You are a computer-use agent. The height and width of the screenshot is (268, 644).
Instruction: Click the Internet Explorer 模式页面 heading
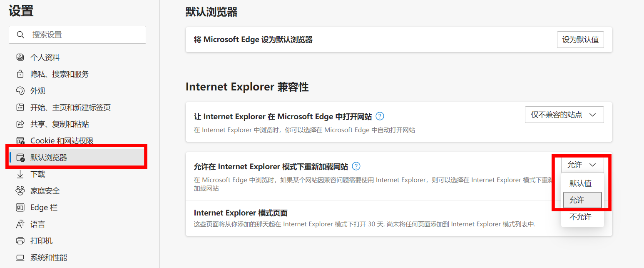pyautogui.click(x=241, y=213)
